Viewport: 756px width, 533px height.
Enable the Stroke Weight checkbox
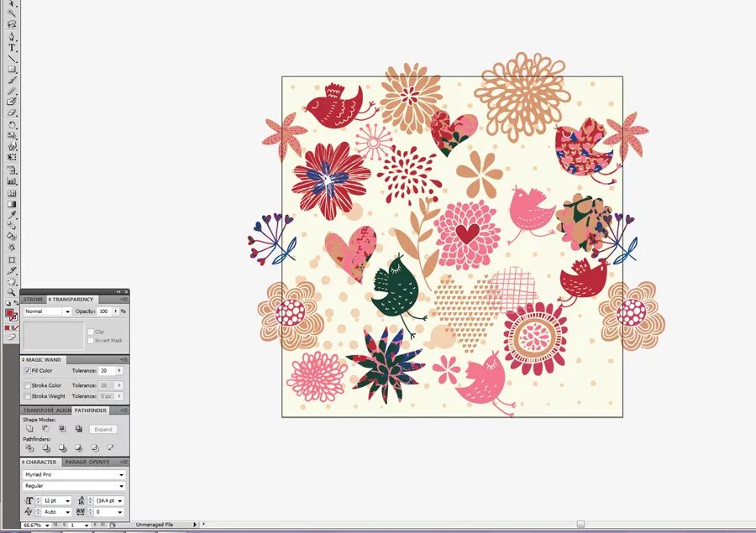pos(28,396)
